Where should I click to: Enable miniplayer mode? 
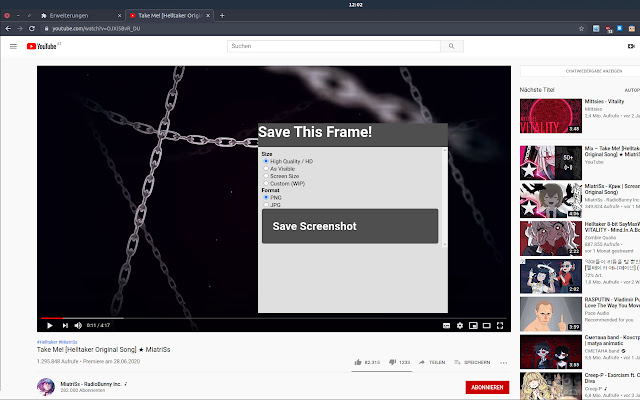coord(473,325)
